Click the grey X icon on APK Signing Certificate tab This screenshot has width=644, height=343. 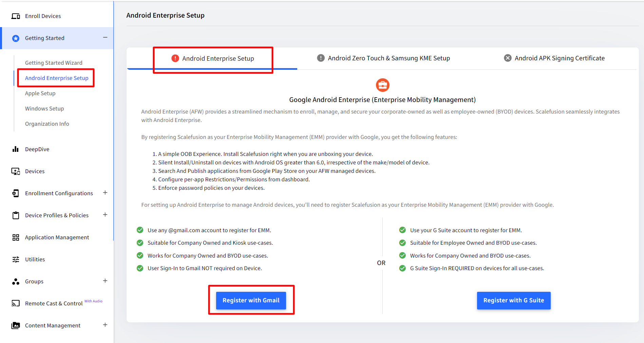coord(508,58)
